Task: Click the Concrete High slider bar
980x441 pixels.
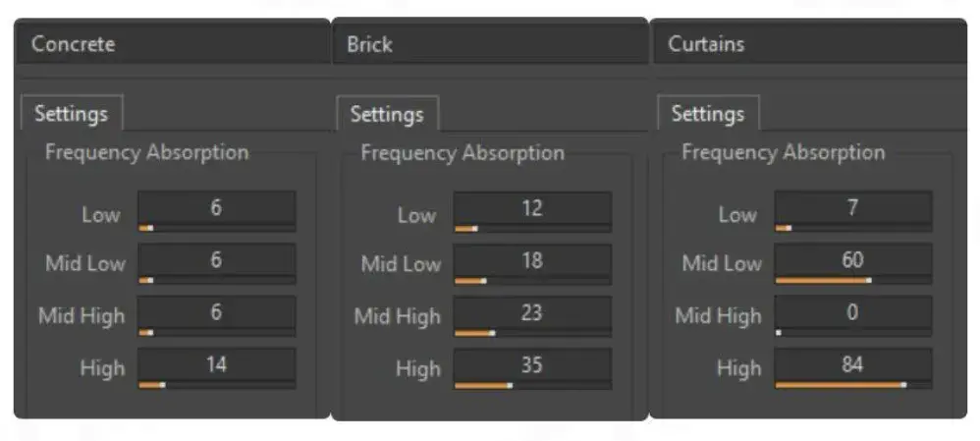Action: [216, 385]
